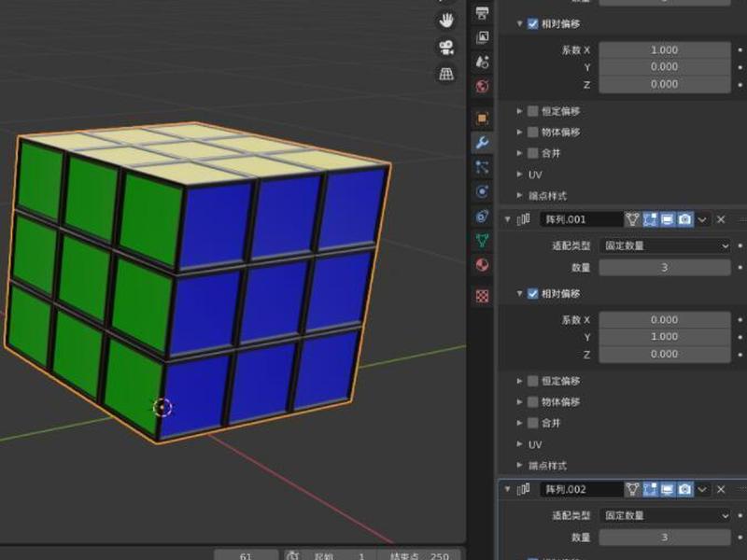Image resolution: width=747 pixels, height=560 pixels.
Task: Open the 阵列.001 extra options chevron
Action: [702, 220]
